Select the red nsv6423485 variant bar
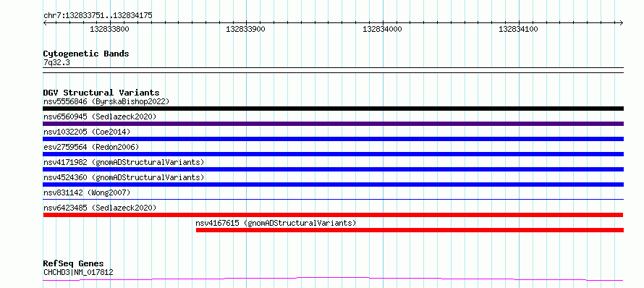This screenshot has height=288, width=644. [x=333, y=215]
